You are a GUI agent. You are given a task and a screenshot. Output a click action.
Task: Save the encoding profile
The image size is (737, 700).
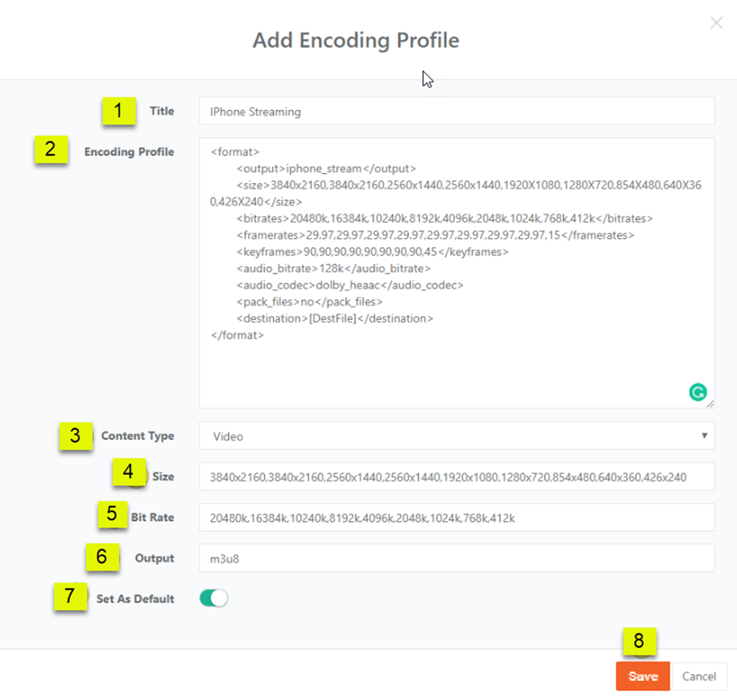pos(643,677)
